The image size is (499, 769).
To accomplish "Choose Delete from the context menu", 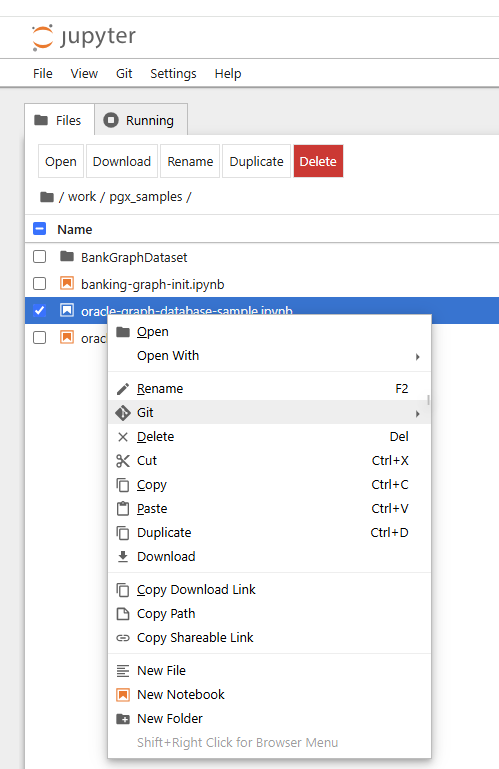I will (269, 436).
